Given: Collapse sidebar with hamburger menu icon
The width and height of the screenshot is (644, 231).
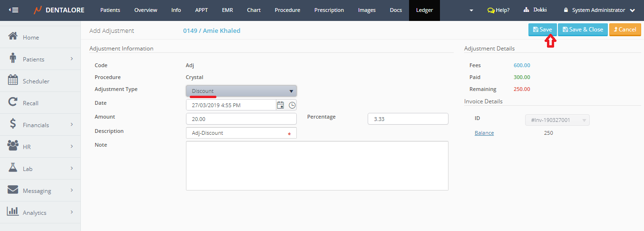Looking at the screenshot, I should coord(14,10).
